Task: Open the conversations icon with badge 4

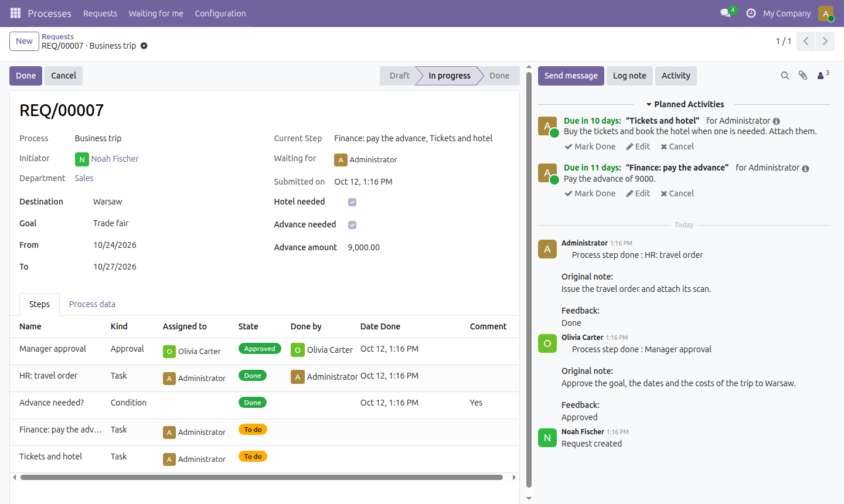Action: pyautogui.click(x=727, y=13)
